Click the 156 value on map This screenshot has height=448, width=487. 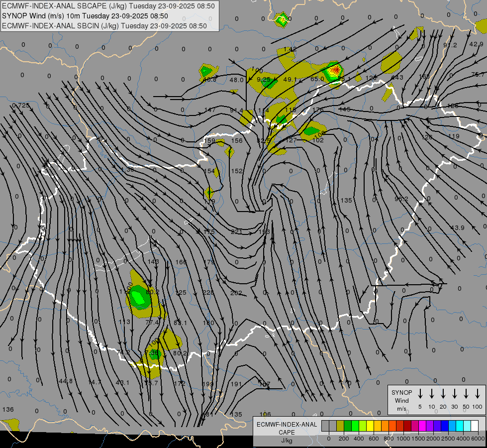click(237, 140)
